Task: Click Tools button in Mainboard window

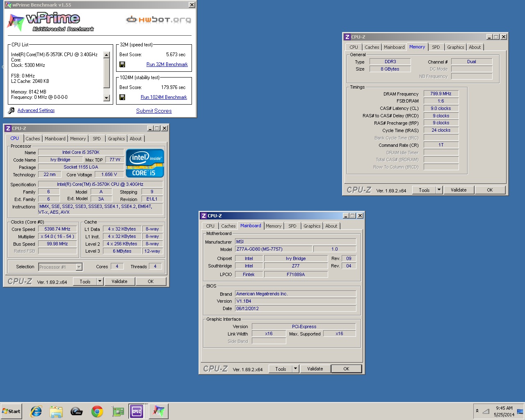Action: point(281,369)
